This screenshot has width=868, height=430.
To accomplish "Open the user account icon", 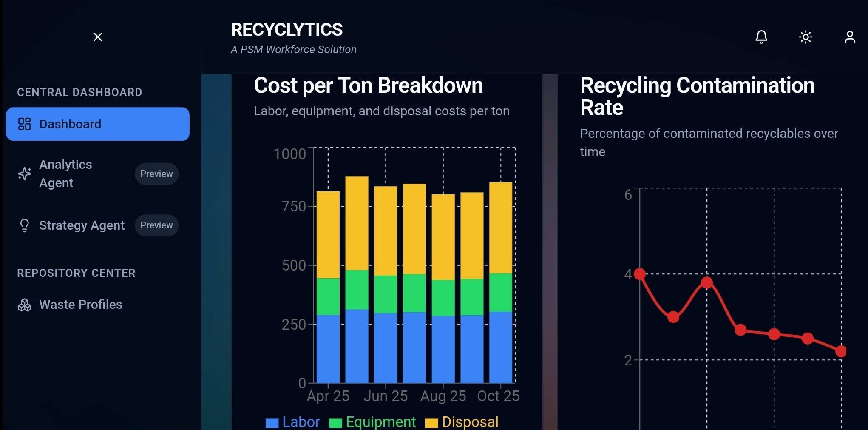I will point(850,37).
